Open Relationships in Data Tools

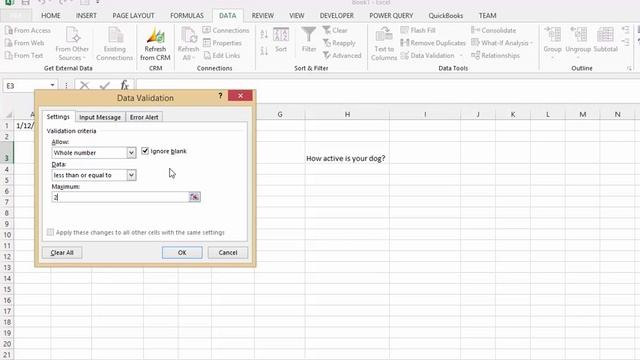pyautogui.click(x=496, y=56)
